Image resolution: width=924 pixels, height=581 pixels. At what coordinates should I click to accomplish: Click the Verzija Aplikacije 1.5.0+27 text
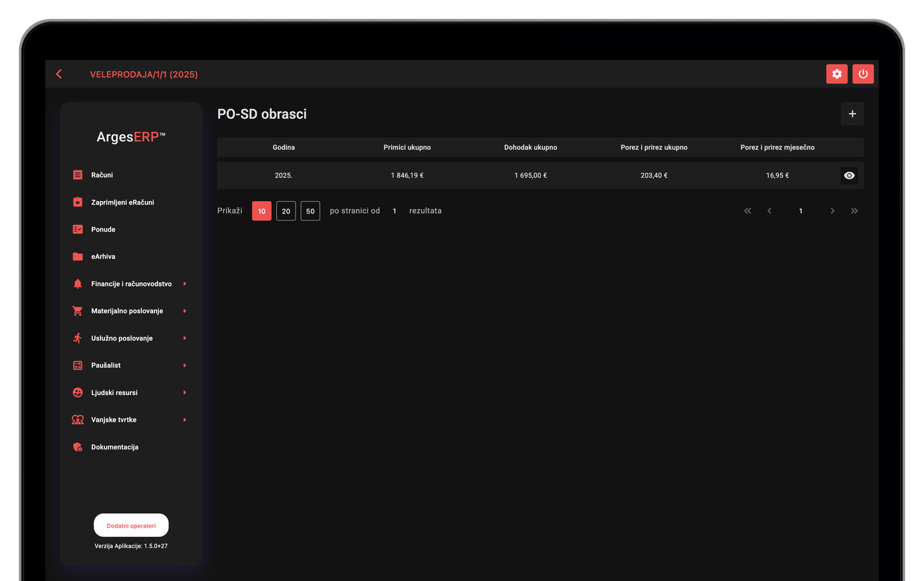point(131,546)
